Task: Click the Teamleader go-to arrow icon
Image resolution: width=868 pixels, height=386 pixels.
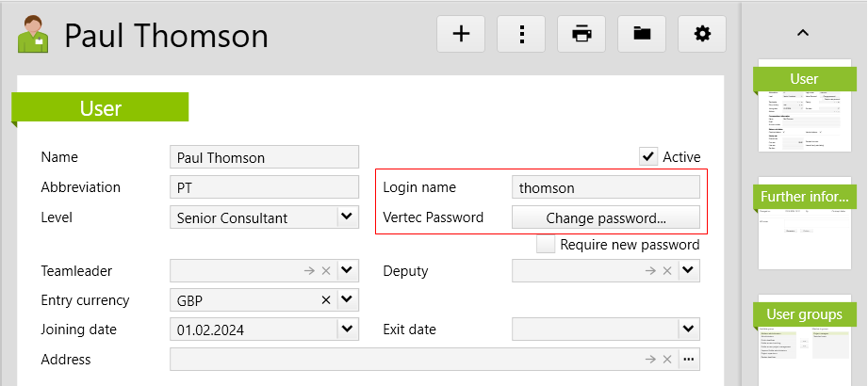Action: 308,271
